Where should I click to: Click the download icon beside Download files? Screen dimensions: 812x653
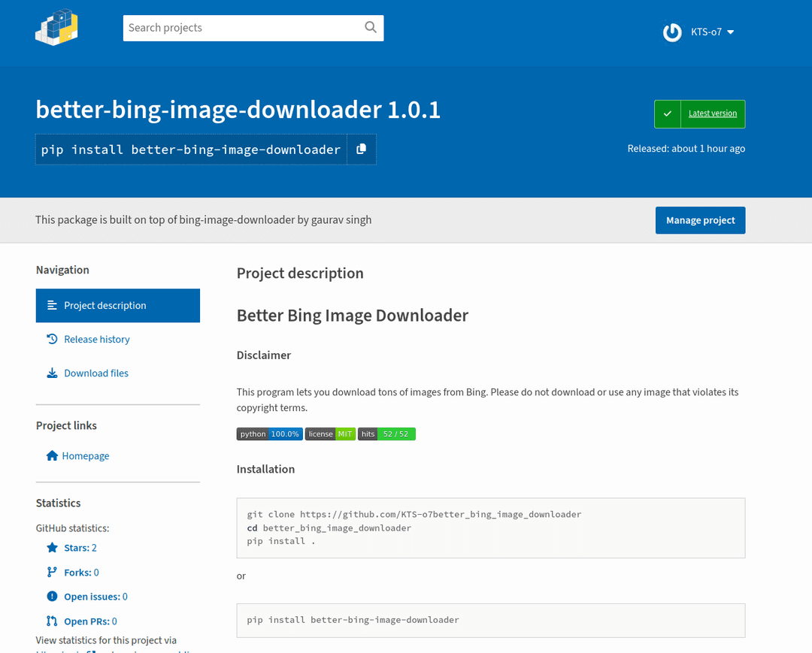click(x=52, y=373)
